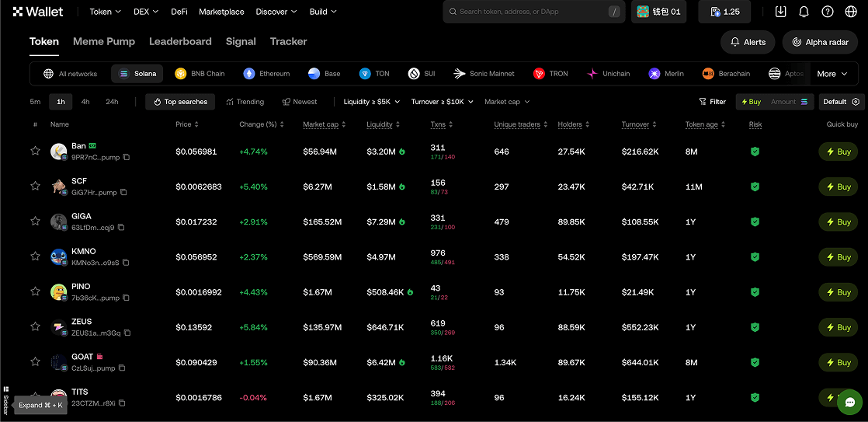Switch to Meme Pump tab

point(104,41)
